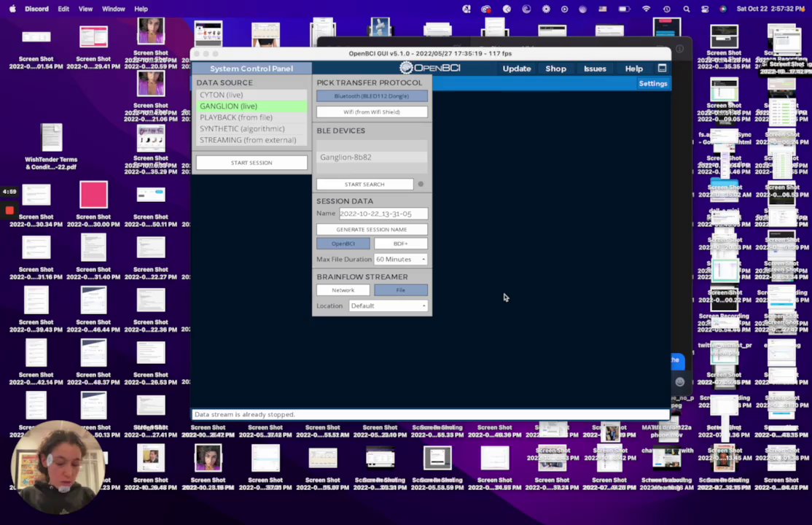
Task: Click the Siri icon in the menu bar
Action: pos(723,9)
